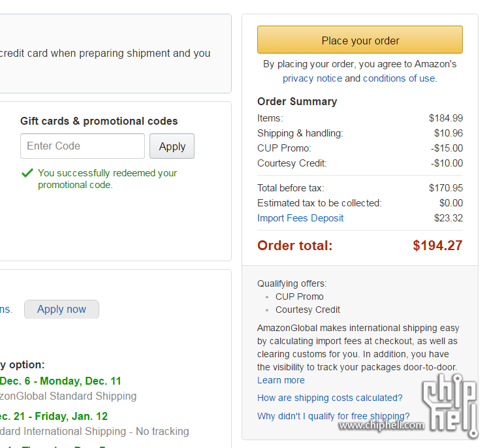Open the privacy notice link

(312, 78)
